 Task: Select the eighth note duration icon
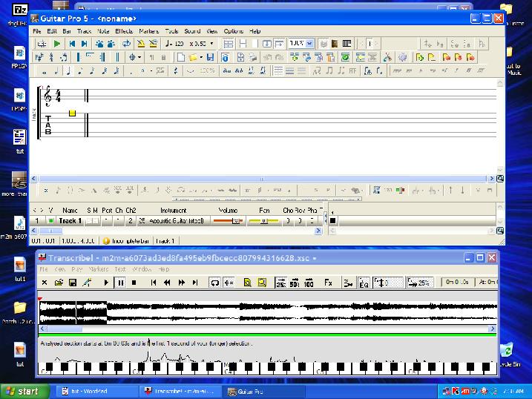(80, 71)
